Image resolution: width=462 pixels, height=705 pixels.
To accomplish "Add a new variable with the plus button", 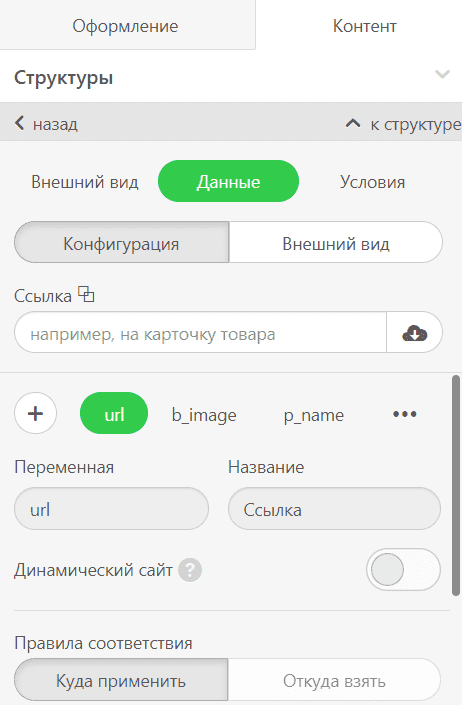I will tap(36, 413).
